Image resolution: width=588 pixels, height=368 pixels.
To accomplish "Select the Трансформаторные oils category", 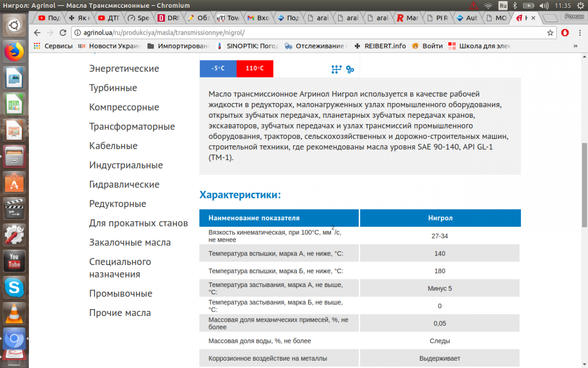I will click(x=132, y=127).
